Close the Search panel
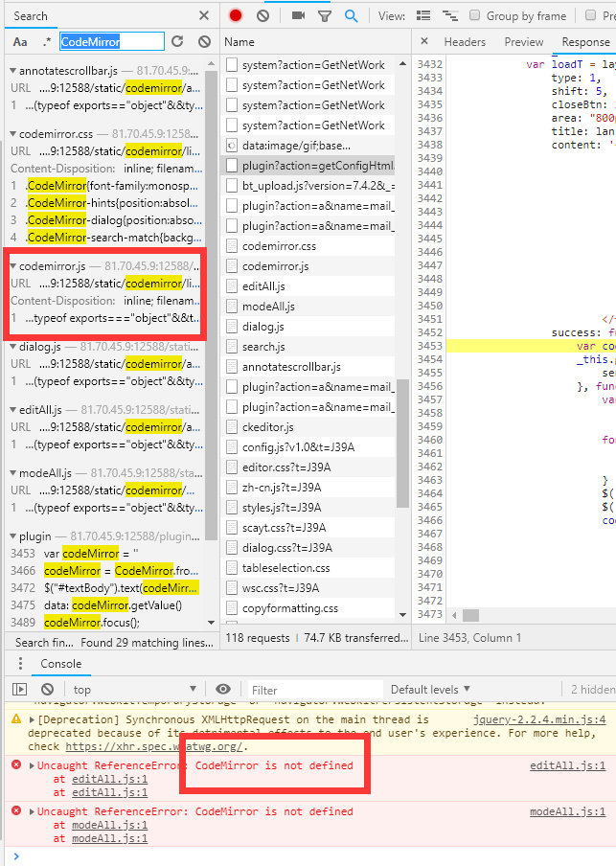Viewport: 616px width, 866px height. (204, 15)
